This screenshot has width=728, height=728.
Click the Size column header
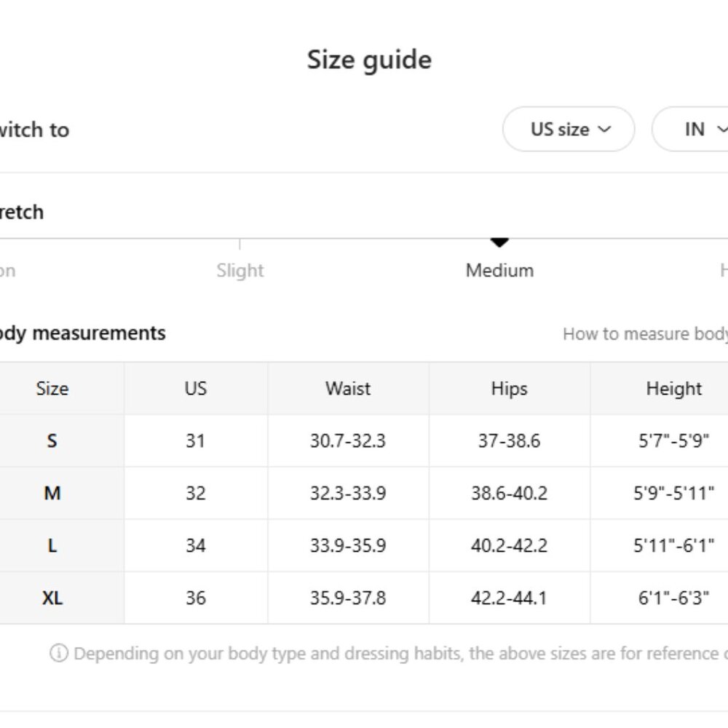click(x=52, y=389)
